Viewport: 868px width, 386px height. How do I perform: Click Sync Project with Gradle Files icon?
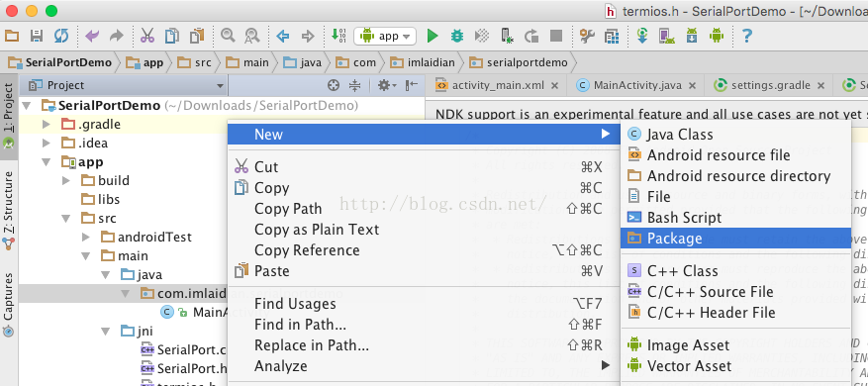point(642,37)
